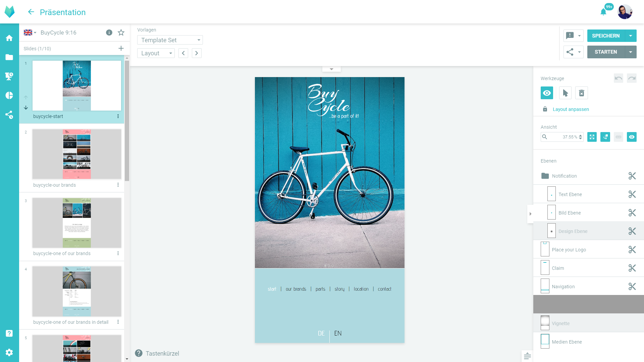Image resolution: width=644 pixels, height=362 pixels.
Task: Select the pointer tool in Werkzeuge
Action: pos(566,93)
